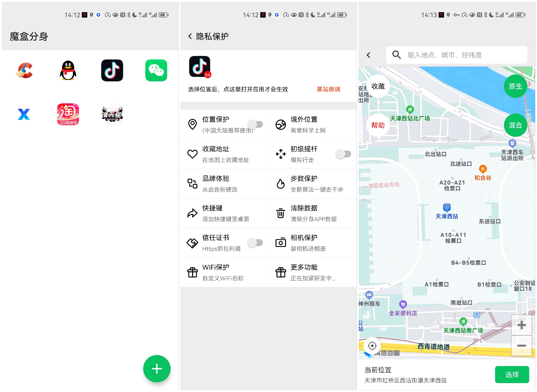Switch to 原生 map mode

coord(515,86)
